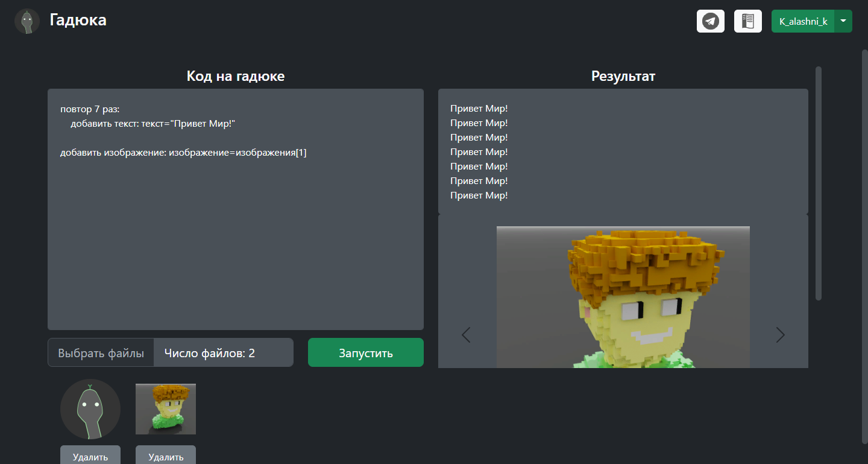Screen dimensions: 868x464
Task: Click the K_alashni_k username button
Action: point(803,21)
